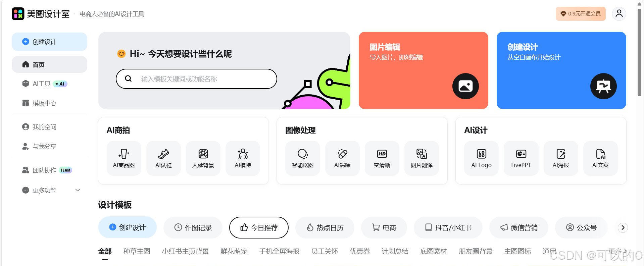This screenshot has height=266, width=644.
Task: Open the 人像背景 tool
Action: tap(203, 158)
